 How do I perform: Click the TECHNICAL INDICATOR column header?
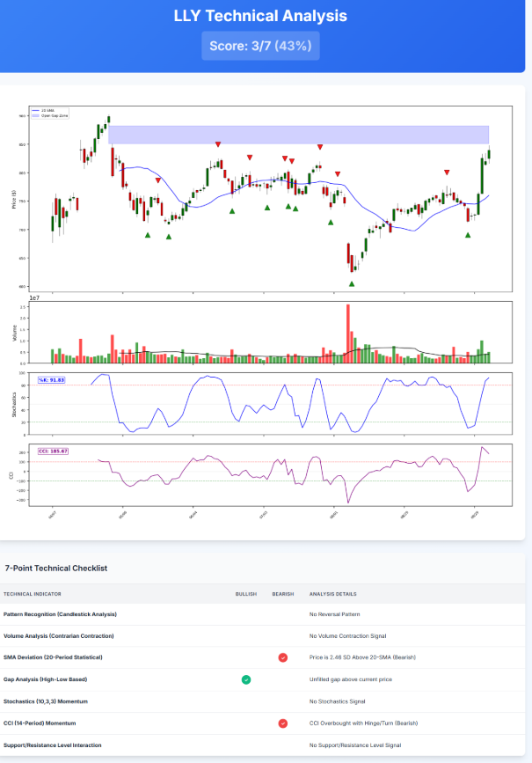click(x=32, y=594)
